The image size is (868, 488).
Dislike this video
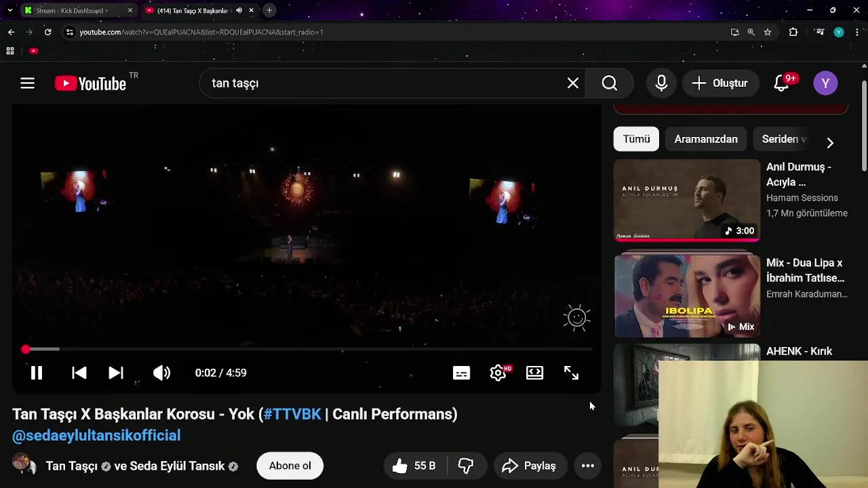465,466
